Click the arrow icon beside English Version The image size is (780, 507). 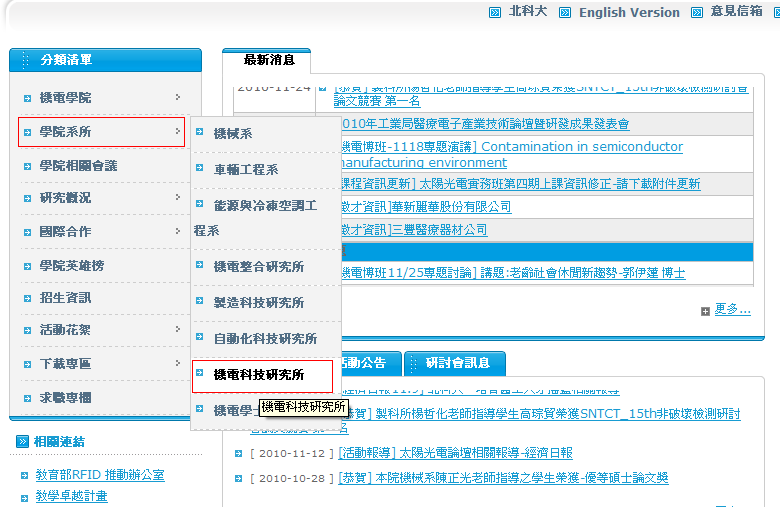(x=565, y=12)
